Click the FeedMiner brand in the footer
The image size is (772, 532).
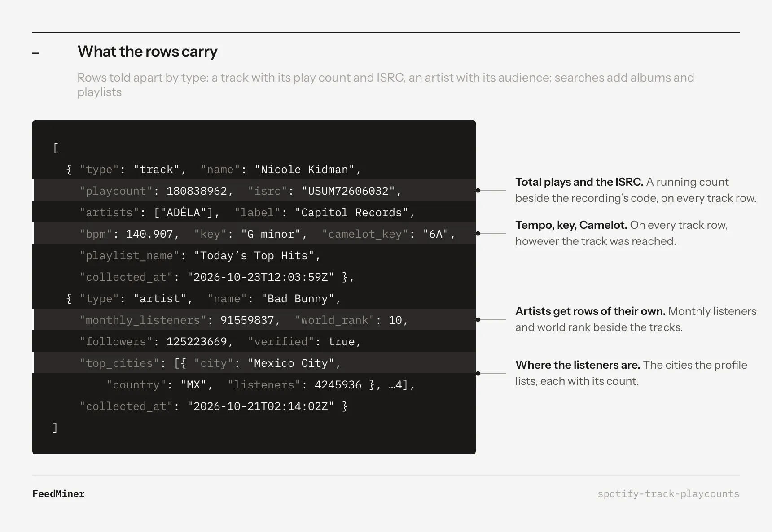pyautogui.click(x=58, y=494)
